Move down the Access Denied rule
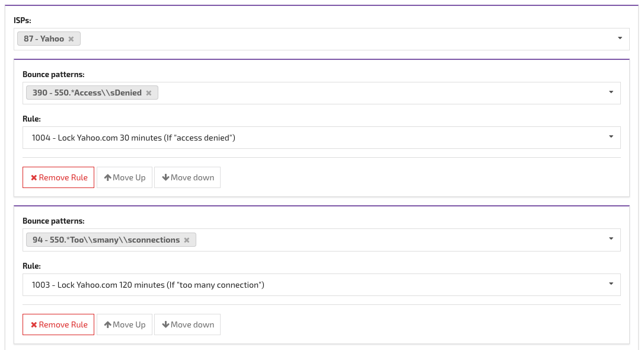The width and height of the screenshot is (644, 350). coord(187,177)
